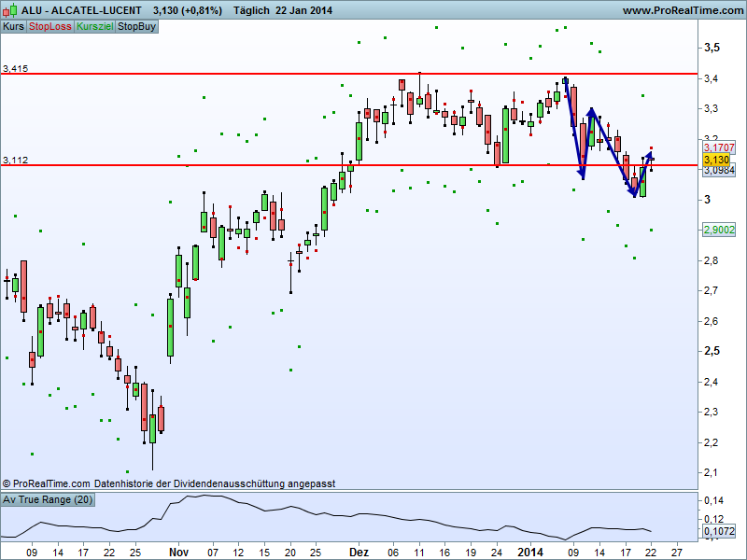Click the 3,130 (+0,81%) price text

pos(188,10)
